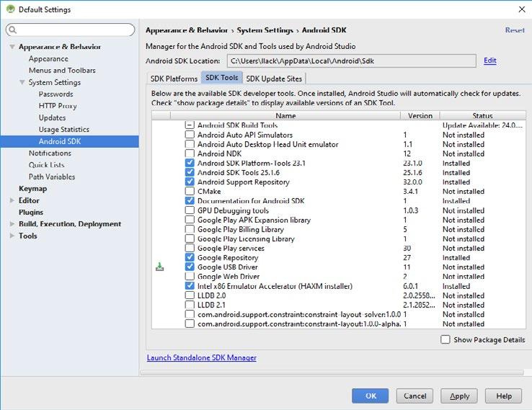Open Help for this dialog
This screenshot has height=410, width=532.
pyautogui.click(x=503, y=396)
